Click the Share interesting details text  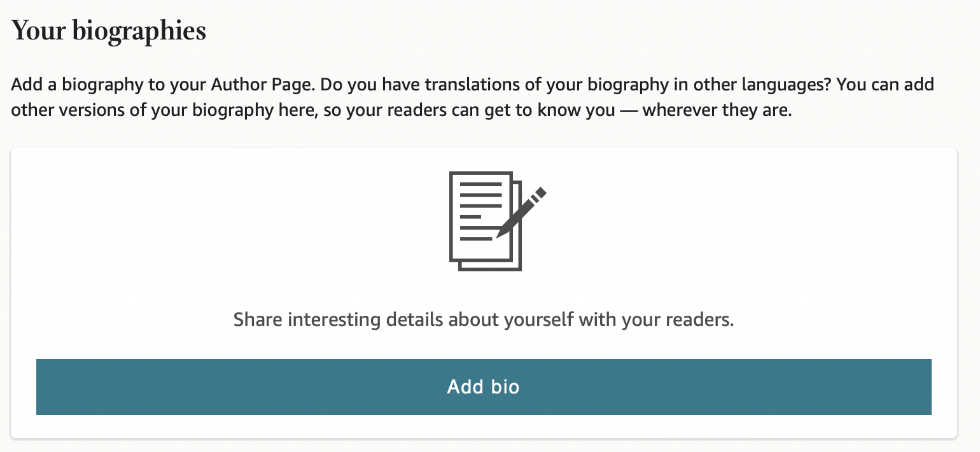point(484,319)
